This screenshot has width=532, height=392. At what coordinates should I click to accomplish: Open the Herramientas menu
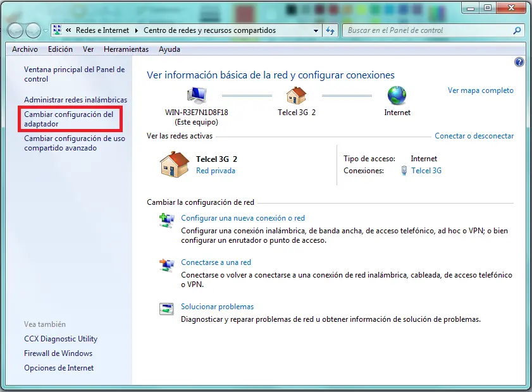coord(127,49)
